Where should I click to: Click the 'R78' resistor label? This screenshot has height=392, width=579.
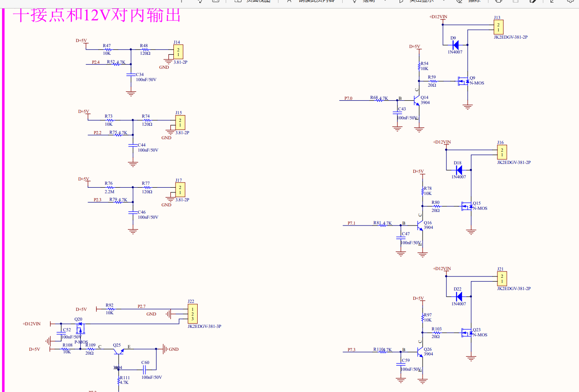[x=428, y=188]
